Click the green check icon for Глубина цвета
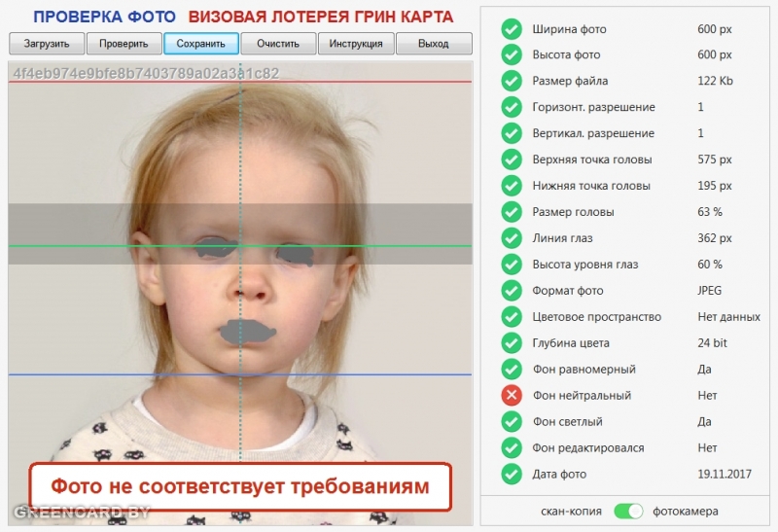This screenshot has width=778, height=532. 512,343
